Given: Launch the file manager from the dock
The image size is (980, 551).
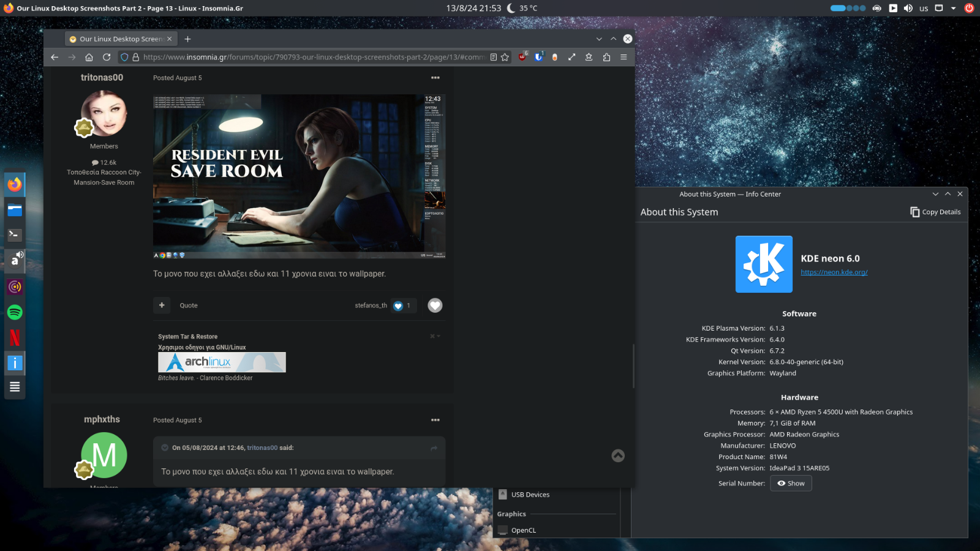Looking at the screenshot, I should [x=15, y=210].
